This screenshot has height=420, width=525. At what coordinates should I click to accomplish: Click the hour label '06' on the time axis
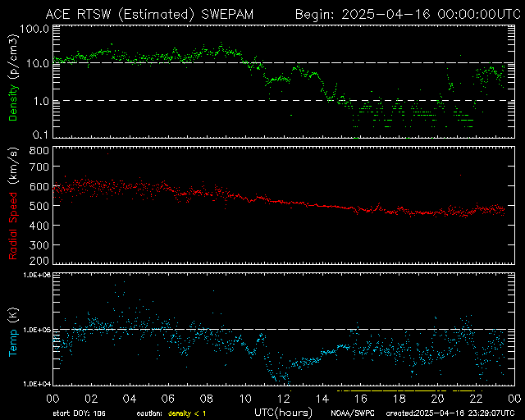pyautogui.click(x=168, y=399)
